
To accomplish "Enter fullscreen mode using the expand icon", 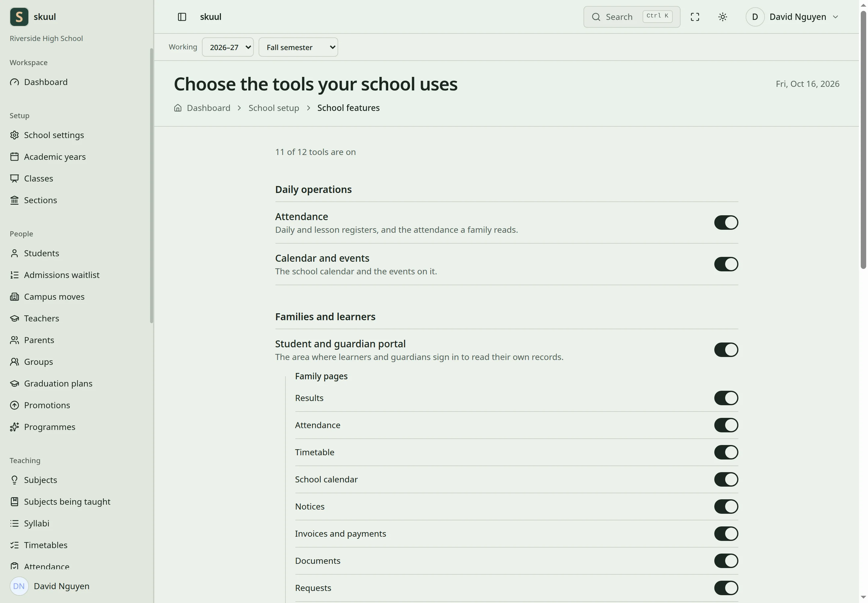I will point(695,17).
